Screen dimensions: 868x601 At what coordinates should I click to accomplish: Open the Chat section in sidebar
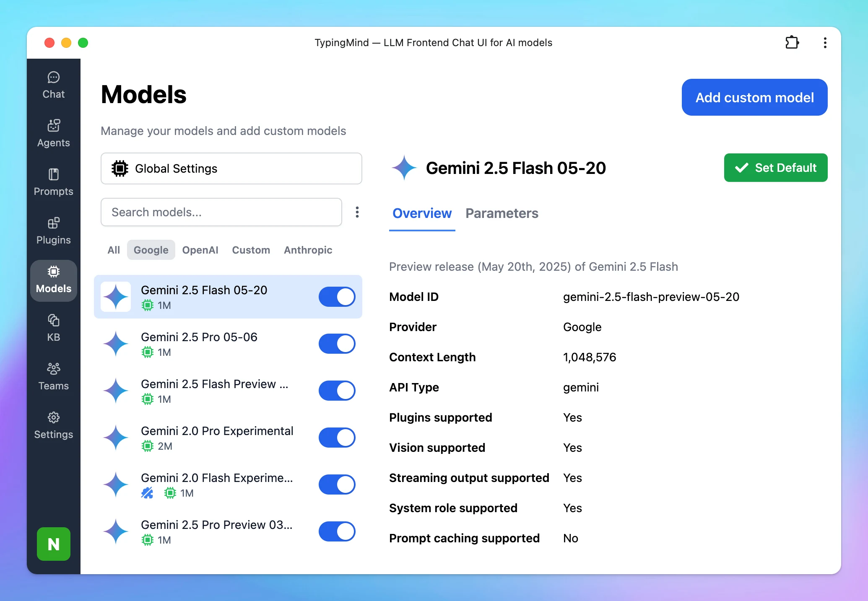click(53, 85)
